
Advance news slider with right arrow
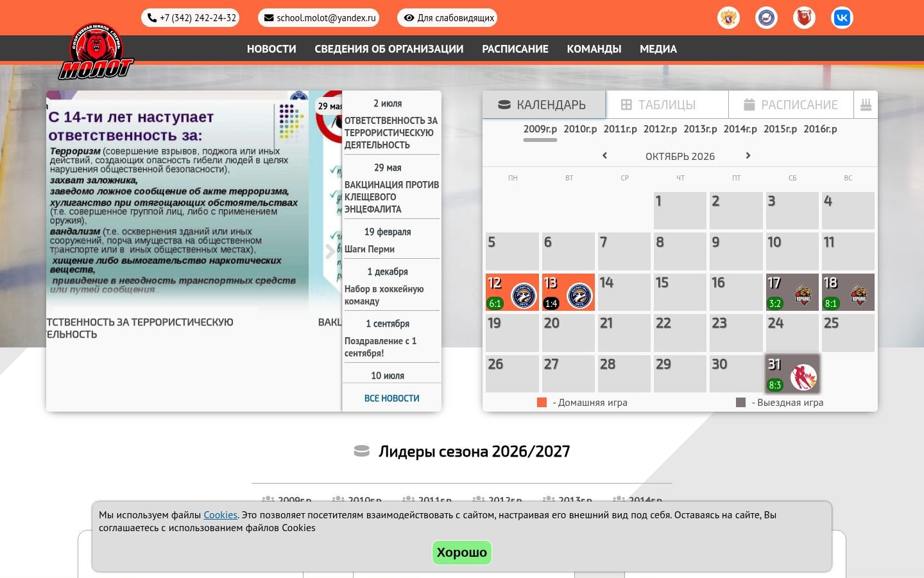click(330, 251)
